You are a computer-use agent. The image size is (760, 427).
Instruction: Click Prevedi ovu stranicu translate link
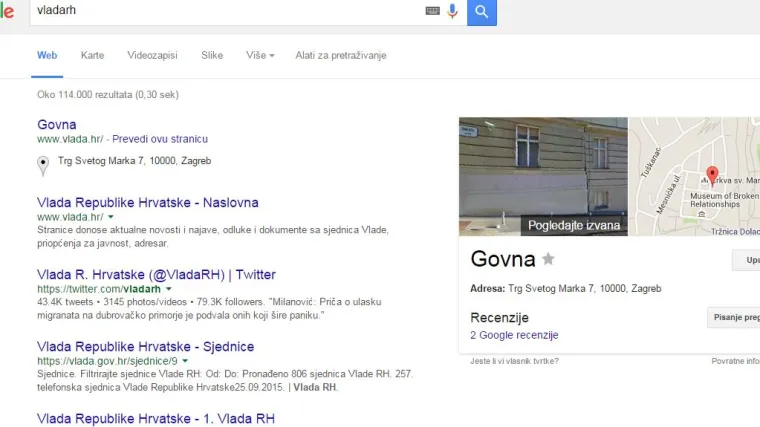[160, 139]
